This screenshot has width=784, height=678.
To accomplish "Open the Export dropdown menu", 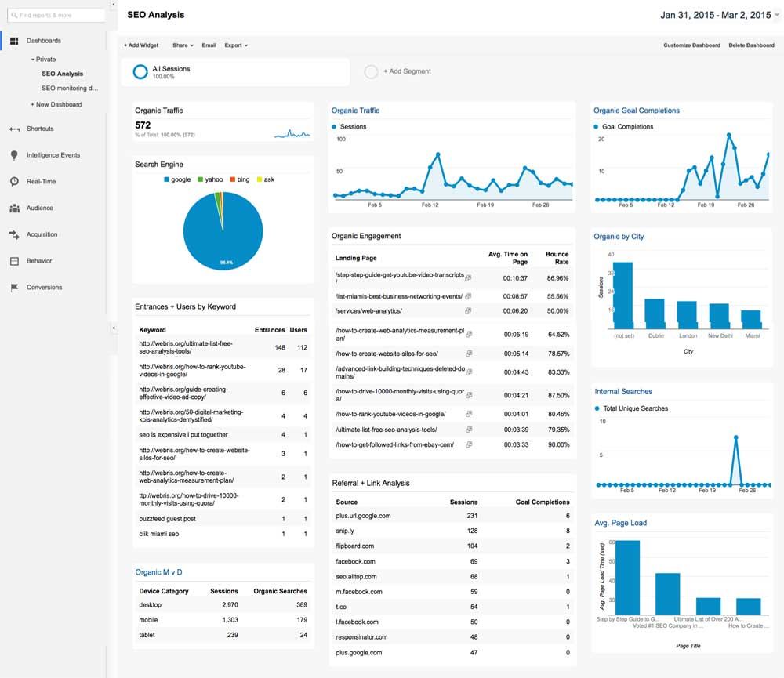I will (x=235, y=45).
